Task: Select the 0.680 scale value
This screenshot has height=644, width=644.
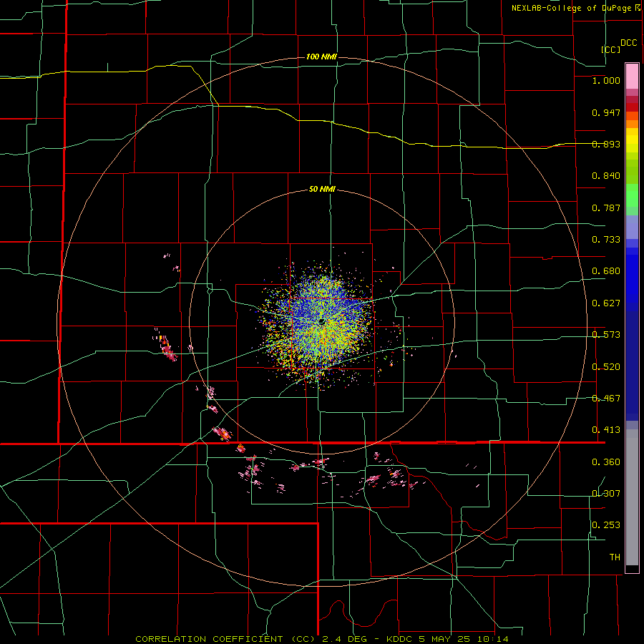Action: [x=606, y=271]
